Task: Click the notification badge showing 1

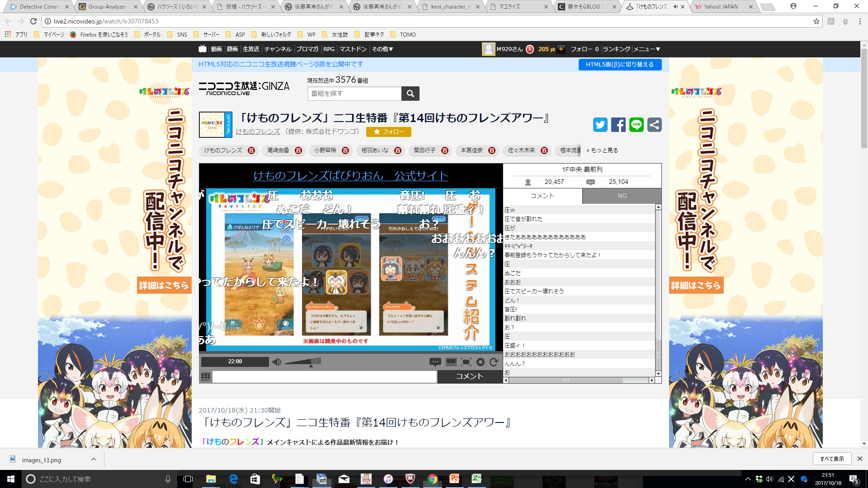Action: coord(530,49)
